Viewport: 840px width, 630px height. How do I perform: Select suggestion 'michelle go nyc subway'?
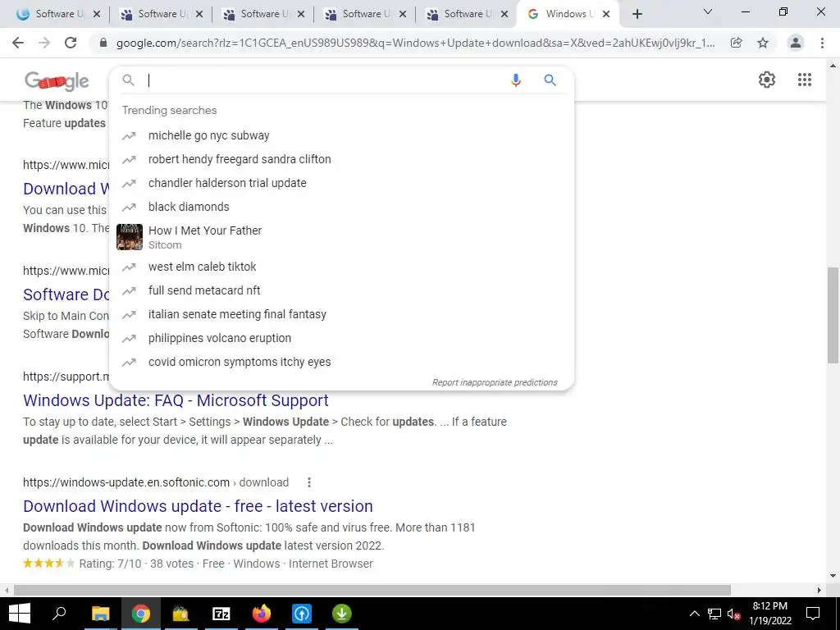click(x=342, y=135)
